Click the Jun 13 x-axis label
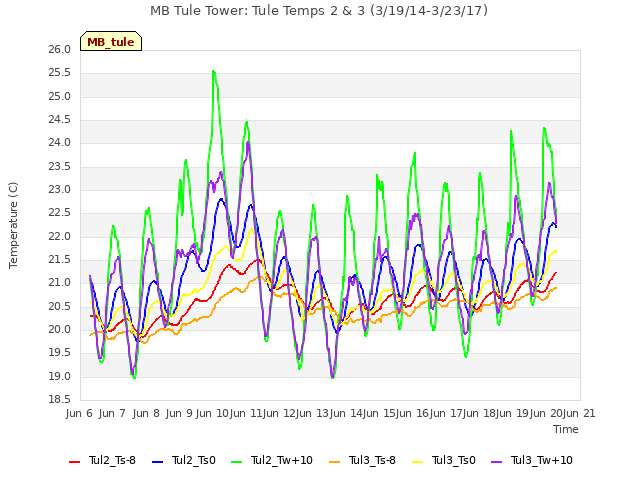Viewport: 640px width, 480px height. click(x=312, y=413)
